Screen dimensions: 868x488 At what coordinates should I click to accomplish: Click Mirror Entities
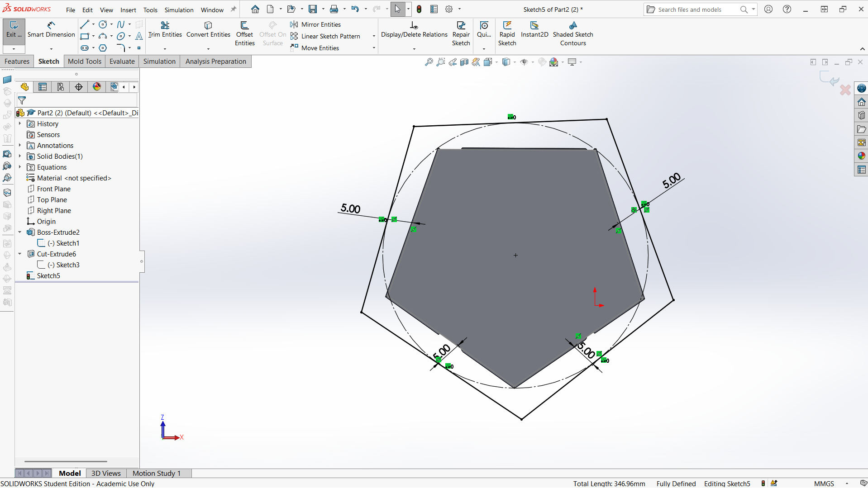pos(316,24)
